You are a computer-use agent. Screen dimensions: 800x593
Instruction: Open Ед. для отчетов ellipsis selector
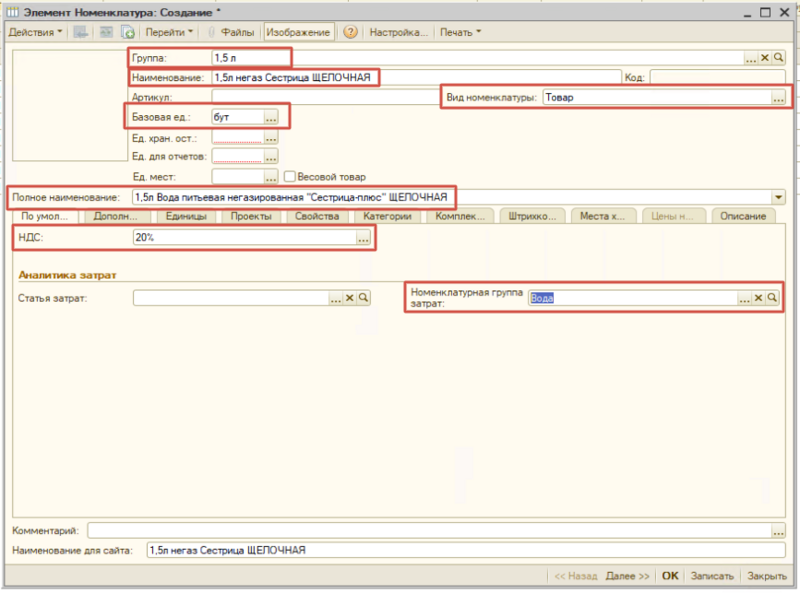[271, 156]
